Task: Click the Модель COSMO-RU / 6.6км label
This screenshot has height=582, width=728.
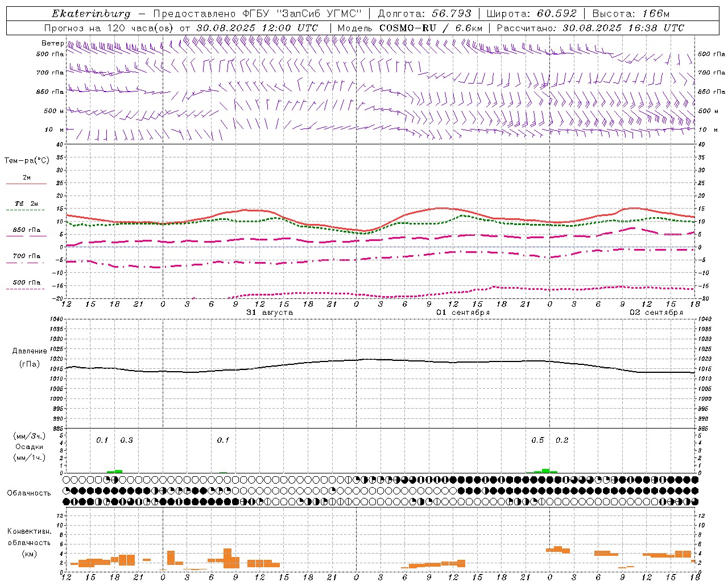Action: pyautogui.click(x=409, y=28)
